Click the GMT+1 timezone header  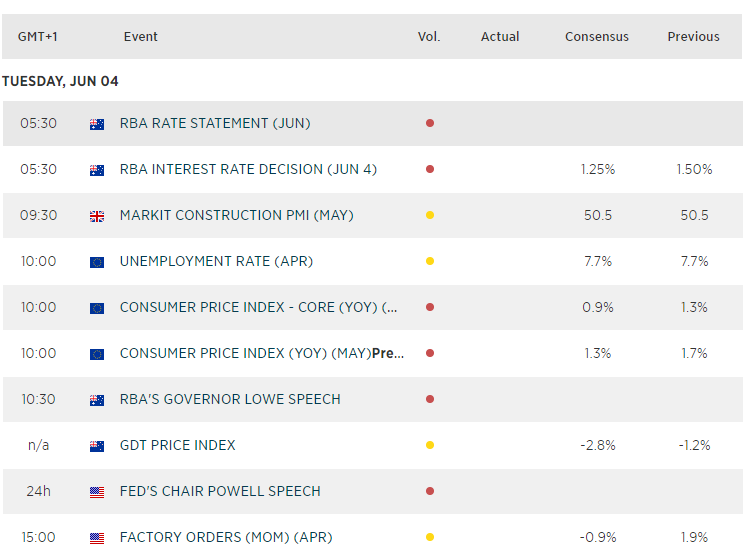pos(38,37)
